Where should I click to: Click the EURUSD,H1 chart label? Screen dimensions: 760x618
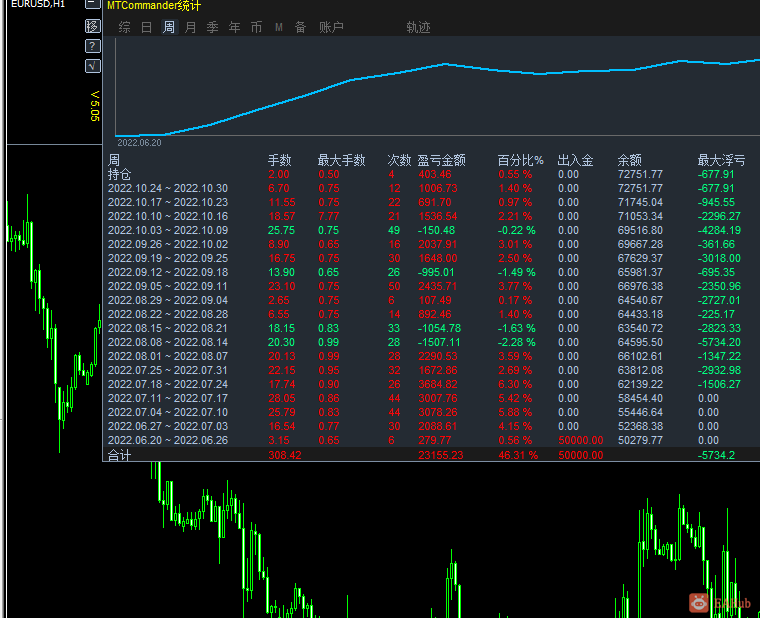[x=37, y=4]
